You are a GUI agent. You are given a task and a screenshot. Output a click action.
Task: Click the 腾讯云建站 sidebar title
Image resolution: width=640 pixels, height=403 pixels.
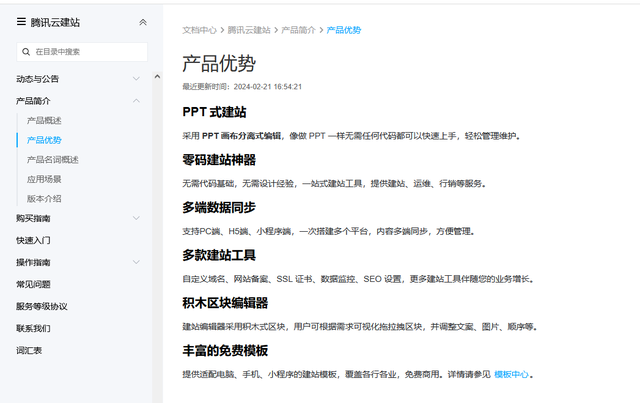click(x=55, y=22)
